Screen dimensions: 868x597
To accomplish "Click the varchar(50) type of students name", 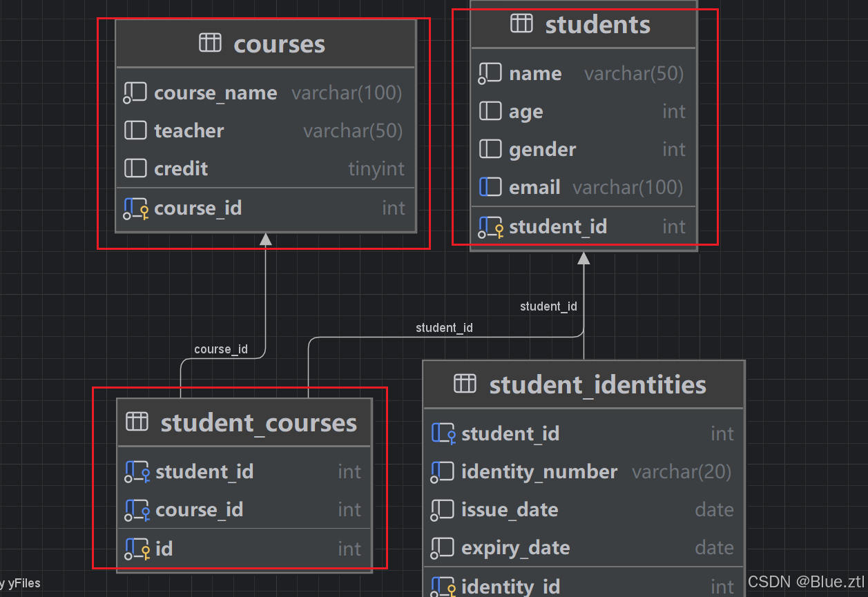I will (634, 74).
